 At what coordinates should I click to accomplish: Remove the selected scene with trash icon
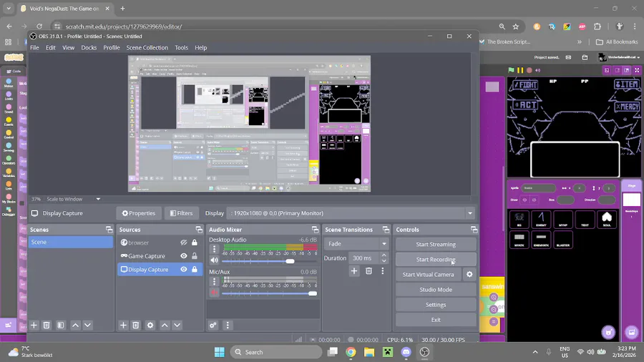(x=47, y=325)
